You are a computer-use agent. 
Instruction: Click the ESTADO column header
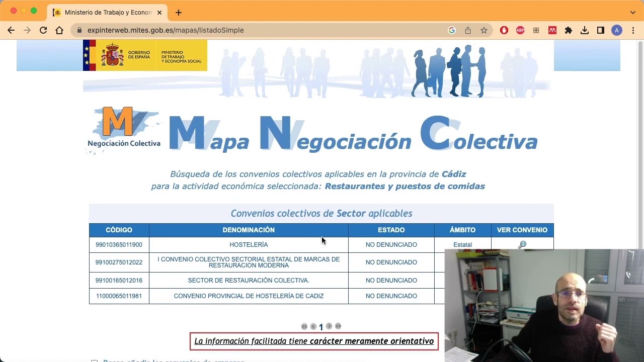pos(391,230)
